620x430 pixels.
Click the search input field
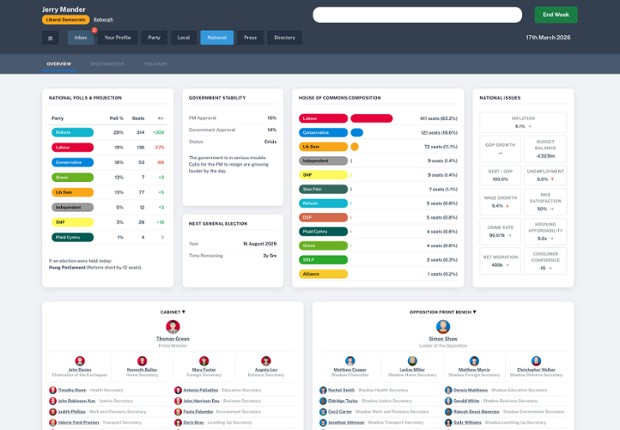(417, 15)
